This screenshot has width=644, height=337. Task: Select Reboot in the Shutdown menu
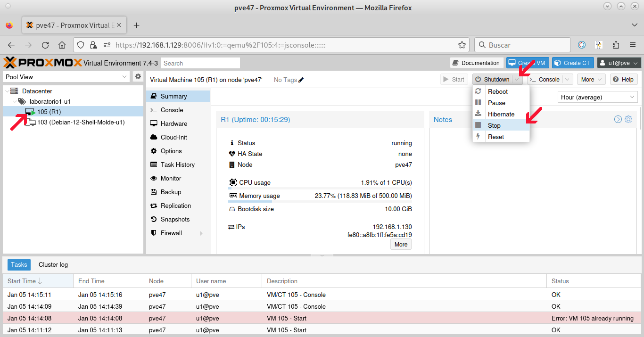[x=501, y=91]
